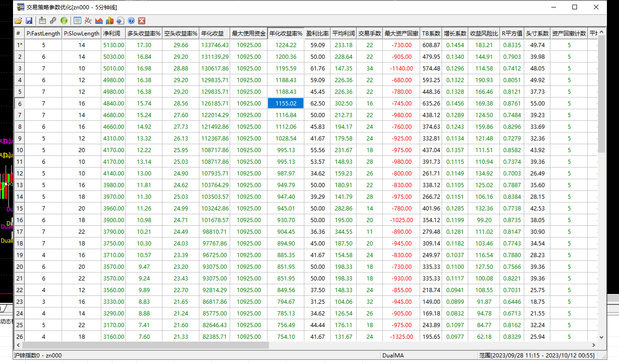Click the average profit cell 344.55
Screen dimensions: 619x364
point(344,231)
